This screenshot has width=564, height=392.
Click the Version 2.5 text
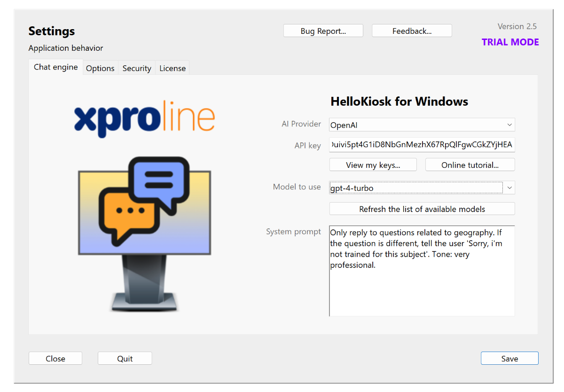tap(517, 26)
